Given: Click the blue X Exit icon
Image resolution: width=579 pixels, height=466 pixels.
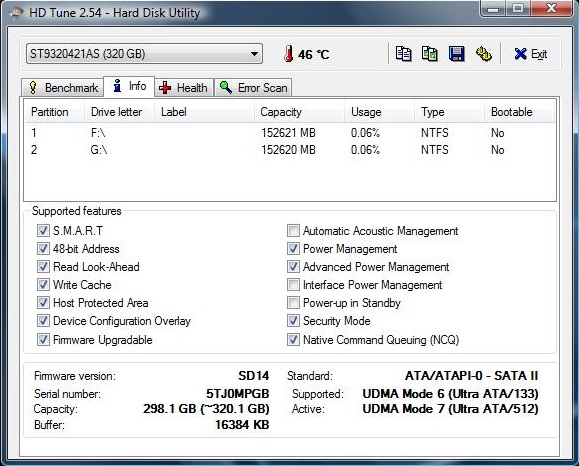Looking at the screenshot, I should click(x=520, y=54).
